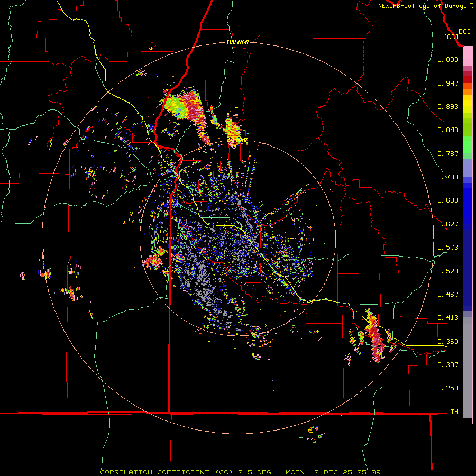The image size is (476, 476).
Task: Click the 0.573 color scale value
Action: click(448, 248)
